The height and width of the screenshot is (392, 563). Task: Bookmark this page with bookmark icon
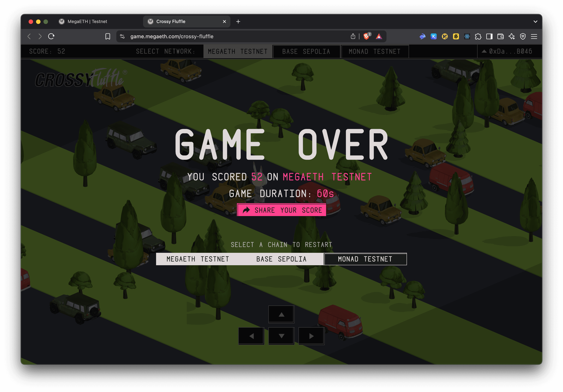point(108,37)
